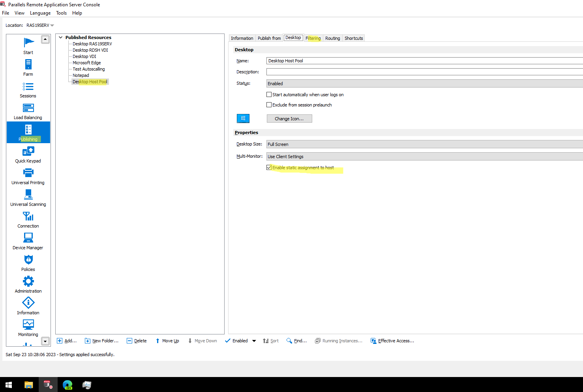Open the Monitoring category
This screenshot has height=392, width=583.
click(28, 328)
